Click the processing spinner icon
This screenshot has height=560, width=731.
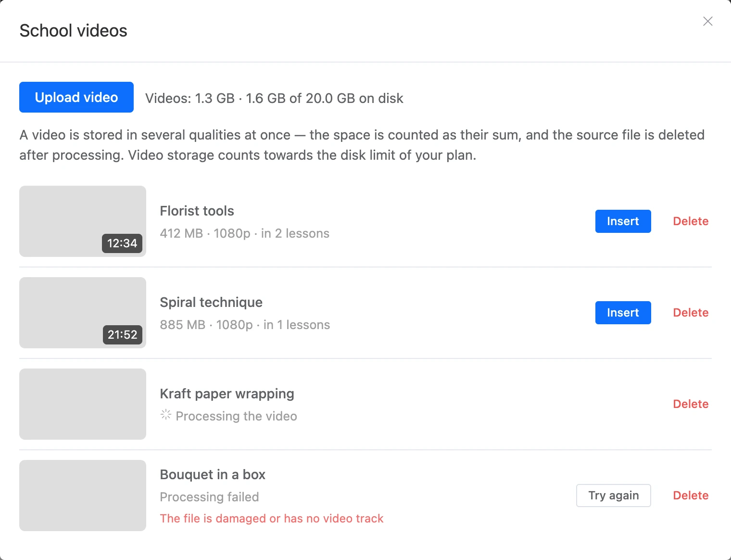point(166,414)
